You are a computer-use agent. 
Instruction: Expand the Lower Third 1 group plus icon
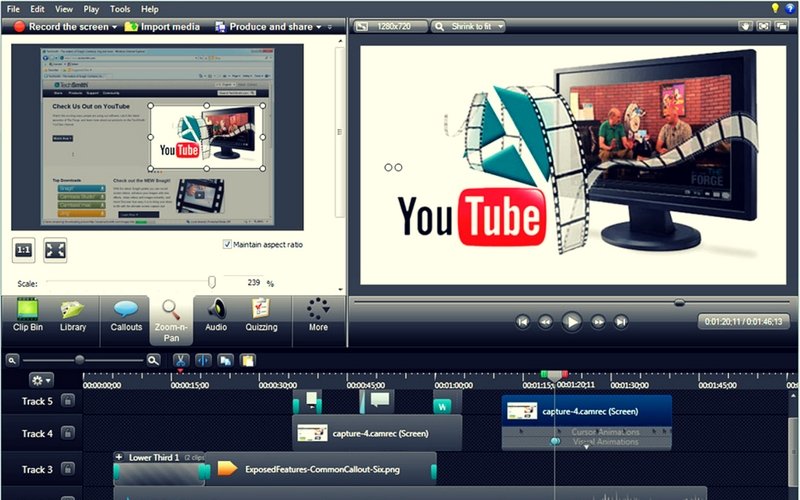[119, 457]
